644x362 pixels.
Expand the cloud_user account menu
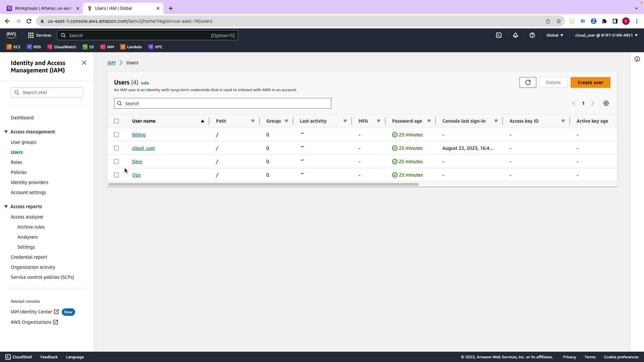click(606, 35)
